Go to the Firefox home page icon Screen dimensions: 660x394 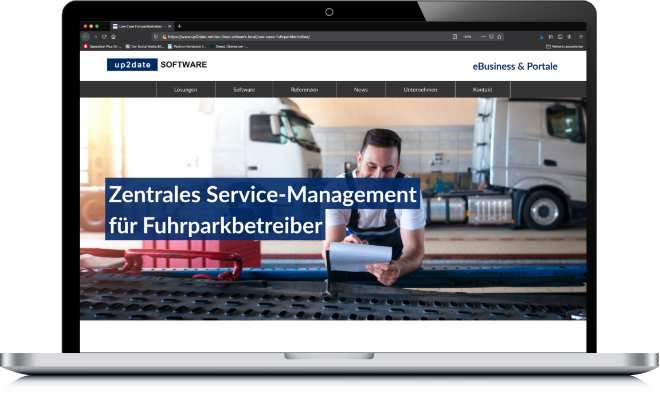113,37
